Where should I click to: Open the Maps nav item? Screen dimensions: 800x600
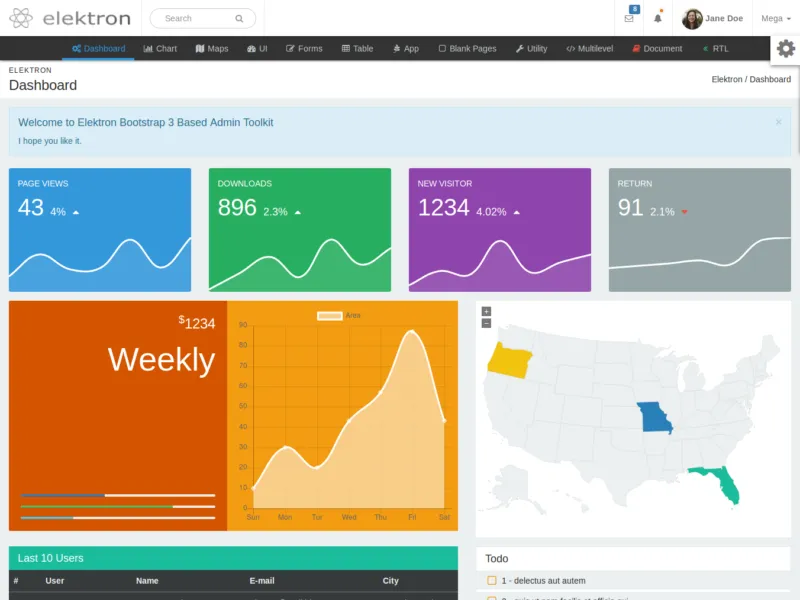pos(212,49)
